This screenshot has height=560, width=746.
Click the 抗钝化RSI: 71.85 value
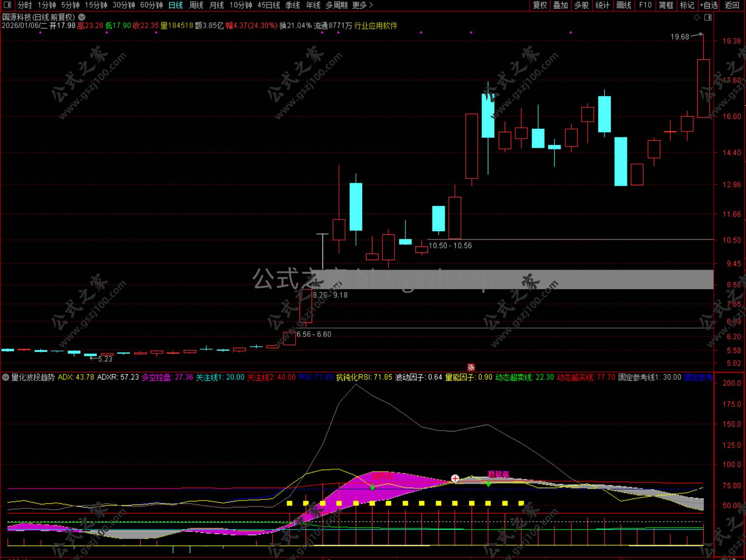click(x=364, y=377)
